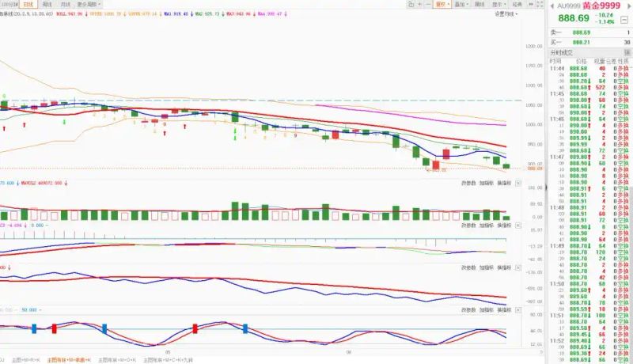This screenshot has height=364, width=633.
Task: Zoom in chart with the plus icon
Action: pyautogui.click(x=420, y=5)
